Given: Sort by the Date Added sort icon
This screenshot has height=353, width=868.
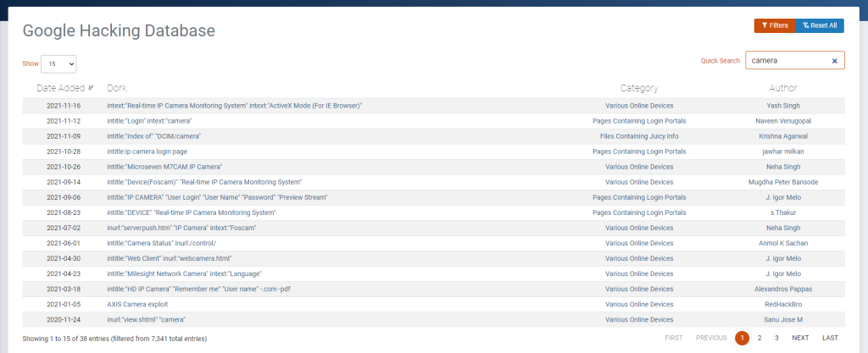Looking at the screenshot, I should click(x=91, y=88).
